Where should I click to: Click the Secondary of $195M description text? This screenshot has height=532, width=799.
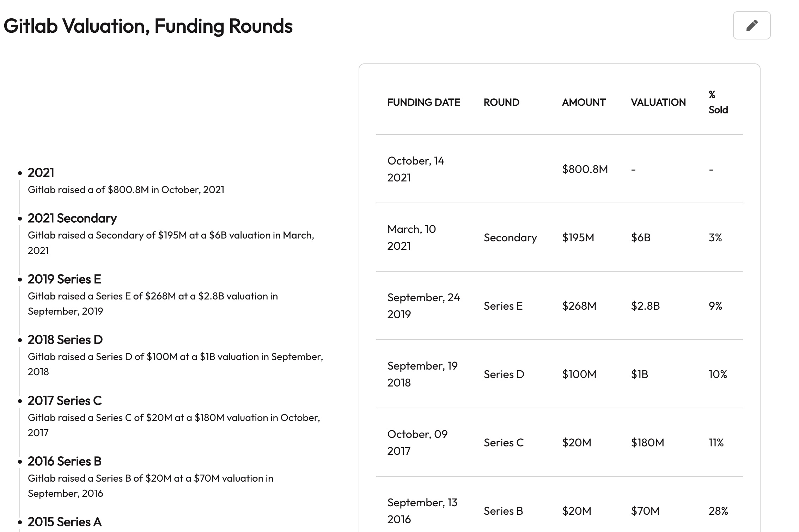tap(171, 243)
